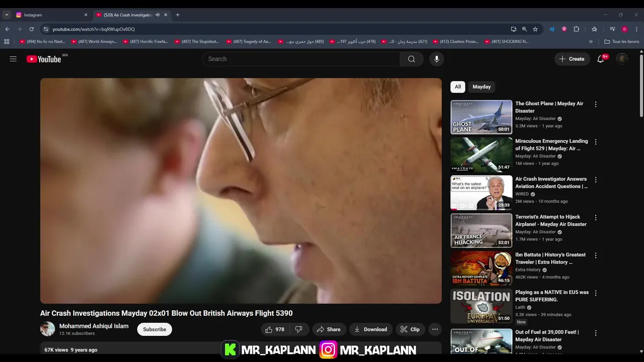Open the Mayday: Air Disaster channel under Ghost Plane
The height and width of the screenshot is (362, 644).
tap(535, 119)
